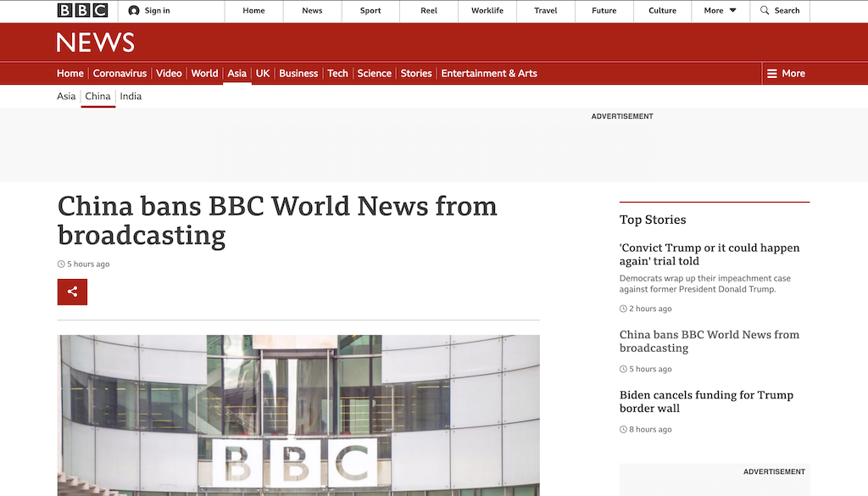The height and width of the screenshot is (496, 868).
Task: Open Travel in top navigation
Action: pos(546,10)
